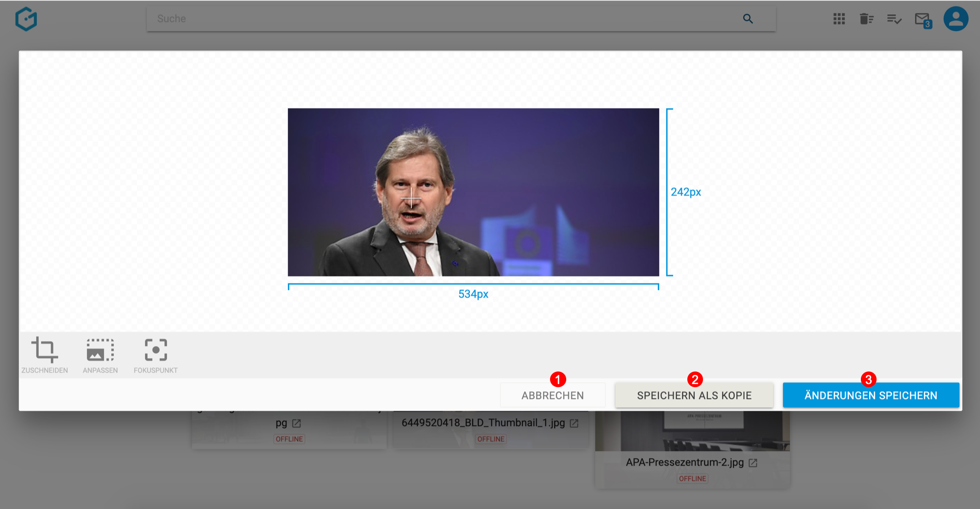Click OFFLINE badge under APA-Pressezentrum-2.jpg
980x509 pixels.
692,479
